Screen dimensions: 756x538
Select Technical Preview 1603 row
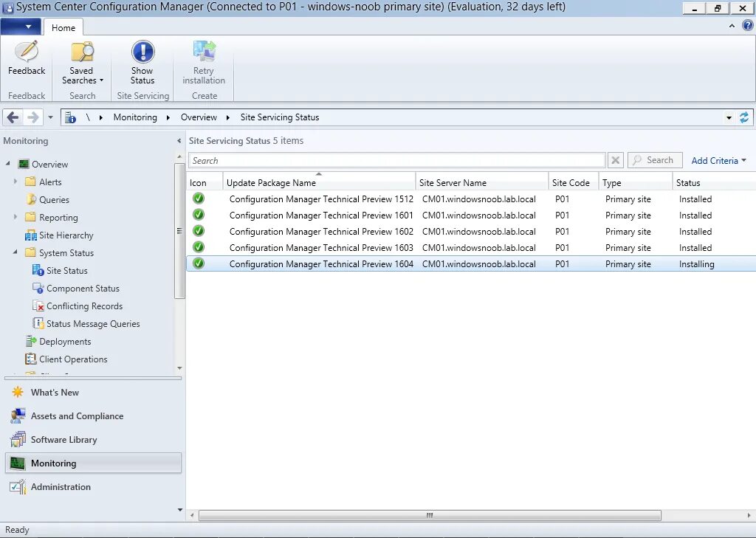470,248
